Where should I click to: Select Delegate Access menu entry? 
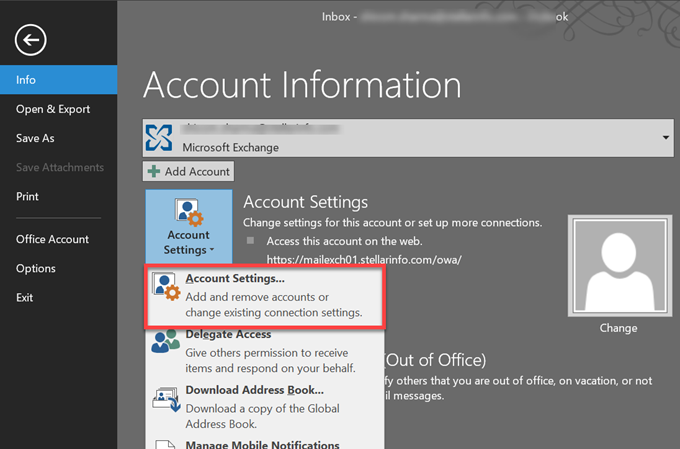click(x=265, y=351)
